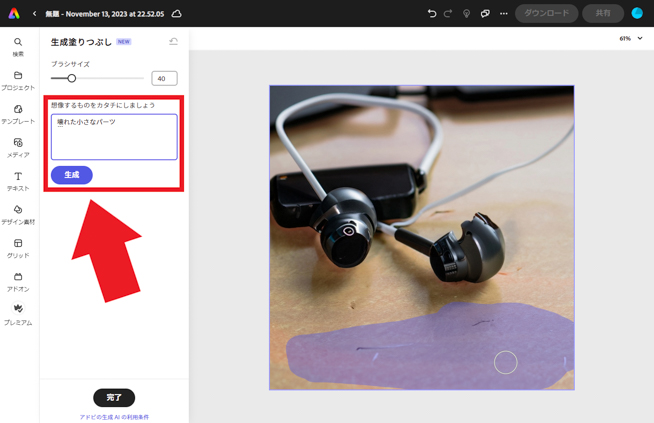654x423 pixels.
Task: Open the 検索 search panel in sidebar
Action: (x=18, y=46)
